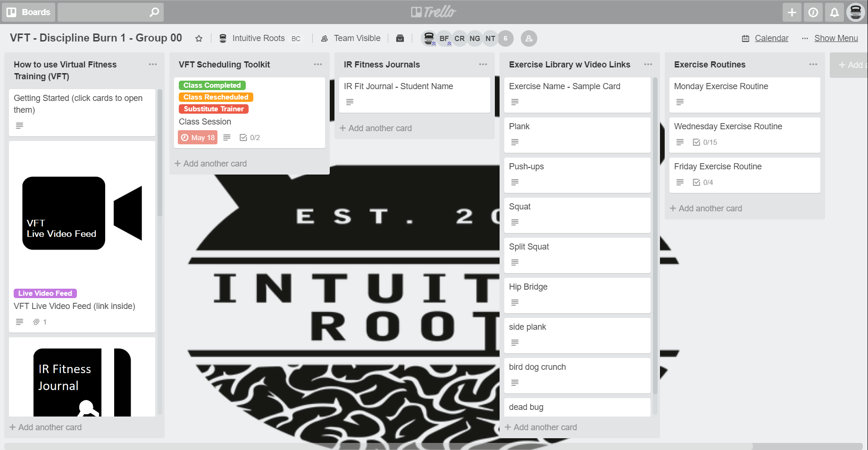Screen dimensions: 868x450
Task: Open the Hip Bridge card
Action: tap(577, 295)
